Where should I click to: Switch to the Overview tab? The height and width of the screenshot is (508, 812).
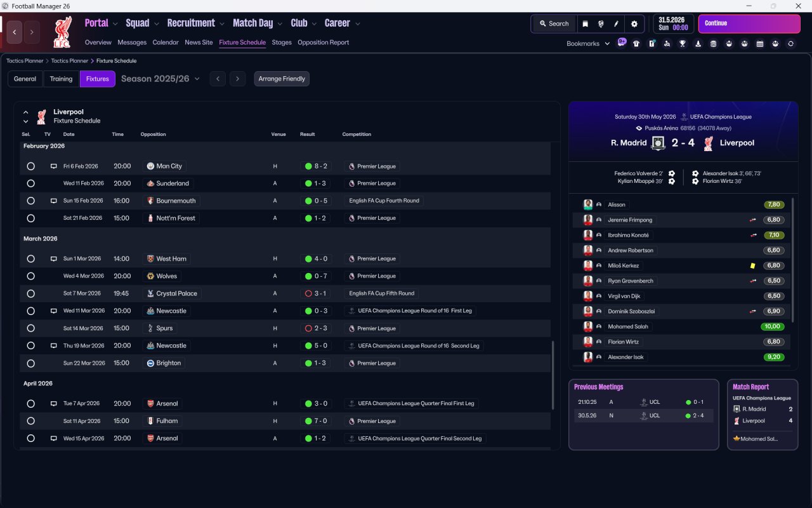click(98, 43)
